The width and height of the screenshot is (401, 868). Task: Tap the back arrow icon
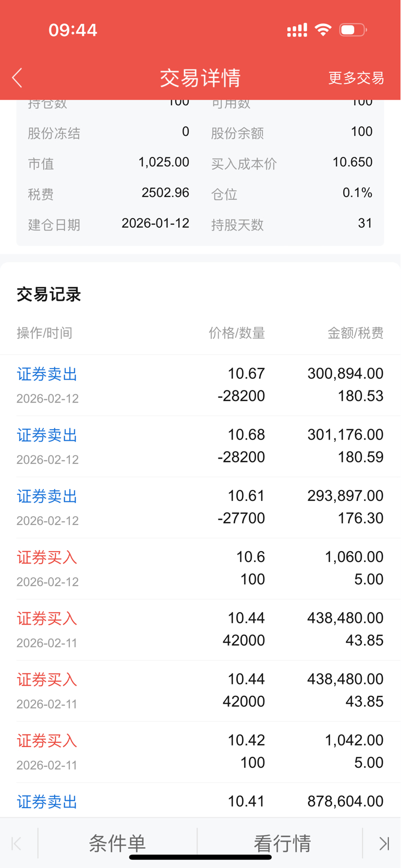(17, 78)
